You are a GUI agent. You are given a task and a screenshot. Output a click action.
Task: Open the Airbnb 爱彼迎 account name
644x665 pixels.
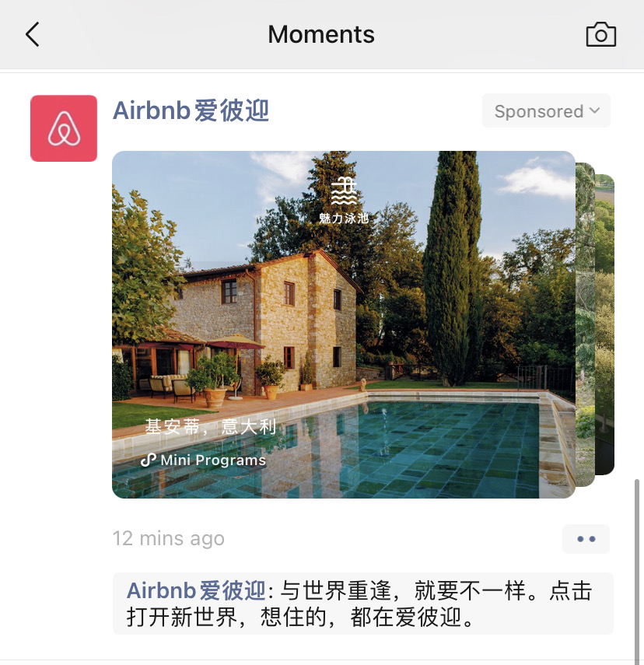click(191, 111)
